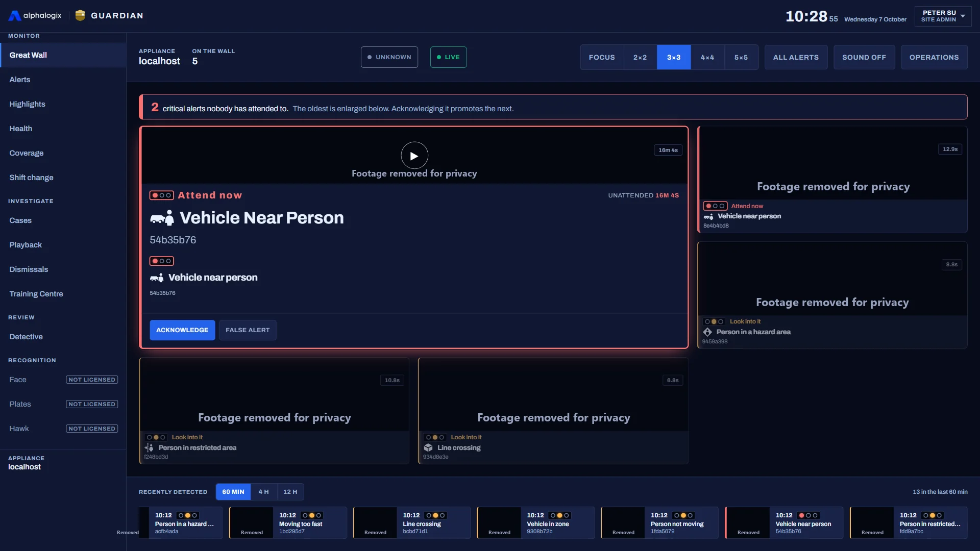Image resolution: width=980 pixels, height=551 pixels.
Task: Select the 12 H recently detected range
Action: [290, 492]
